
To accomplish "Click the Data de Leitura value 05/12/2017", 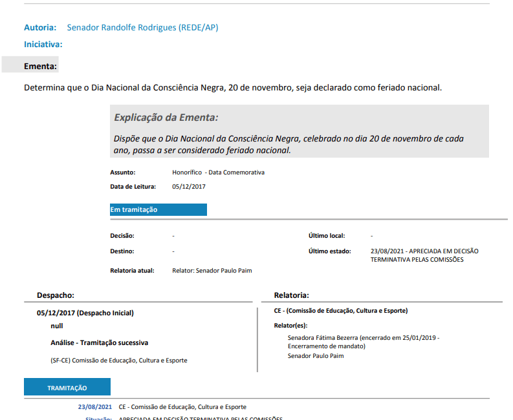I will pos(189,187).
